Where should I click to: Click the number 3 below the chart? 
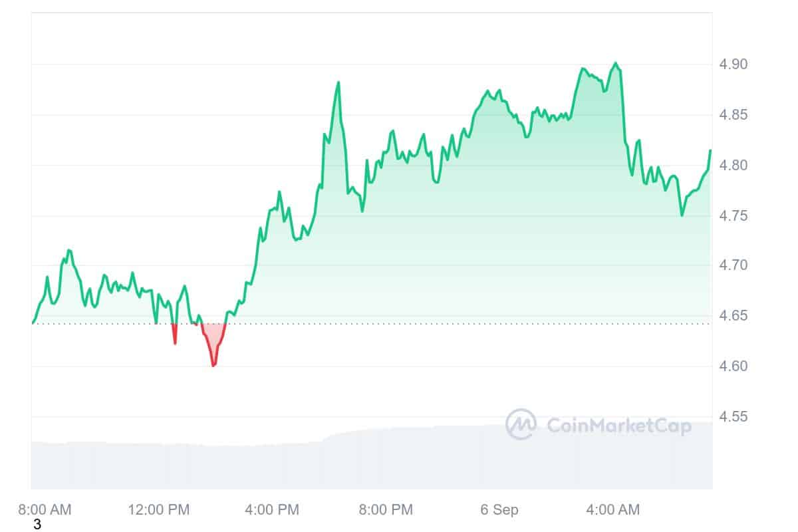(37, 525)
